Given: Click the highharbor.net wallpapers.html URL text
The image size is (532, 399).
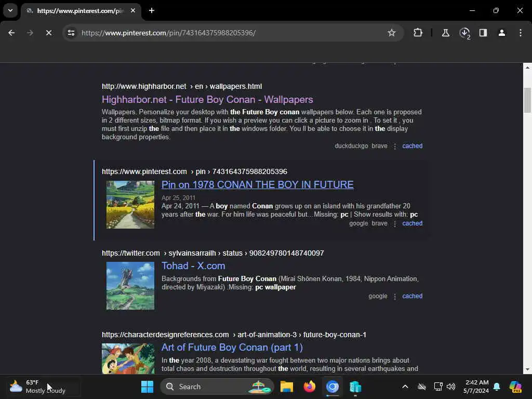Looking at the screenshot, I should (182, 87).
